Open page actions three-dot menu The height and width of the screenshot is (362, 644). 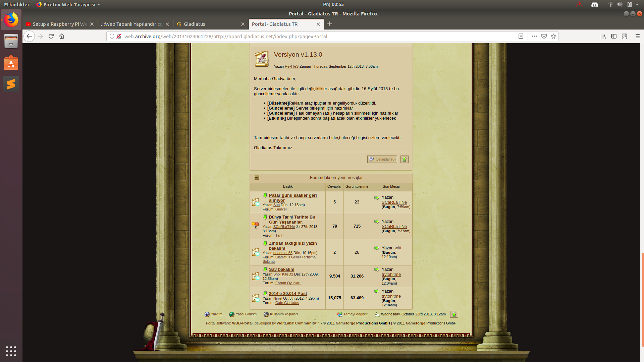click(x=535, y=36)
